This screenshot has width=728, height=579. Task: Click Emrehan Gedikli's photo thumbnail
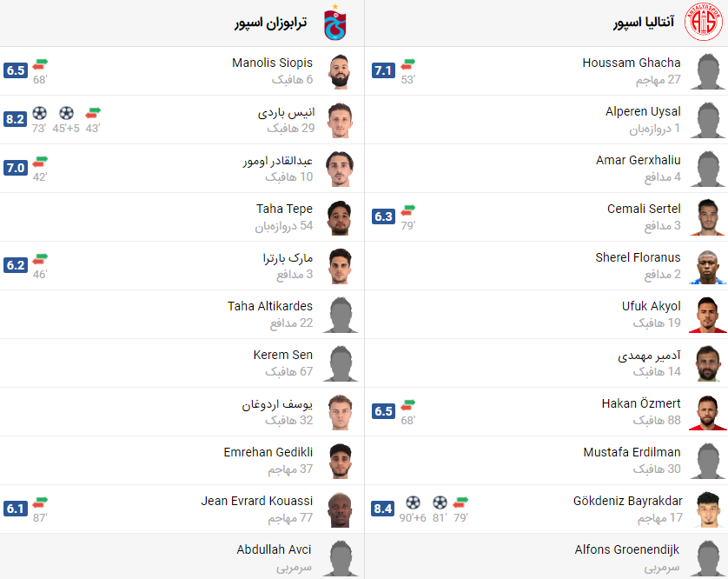tap(338, 460)
